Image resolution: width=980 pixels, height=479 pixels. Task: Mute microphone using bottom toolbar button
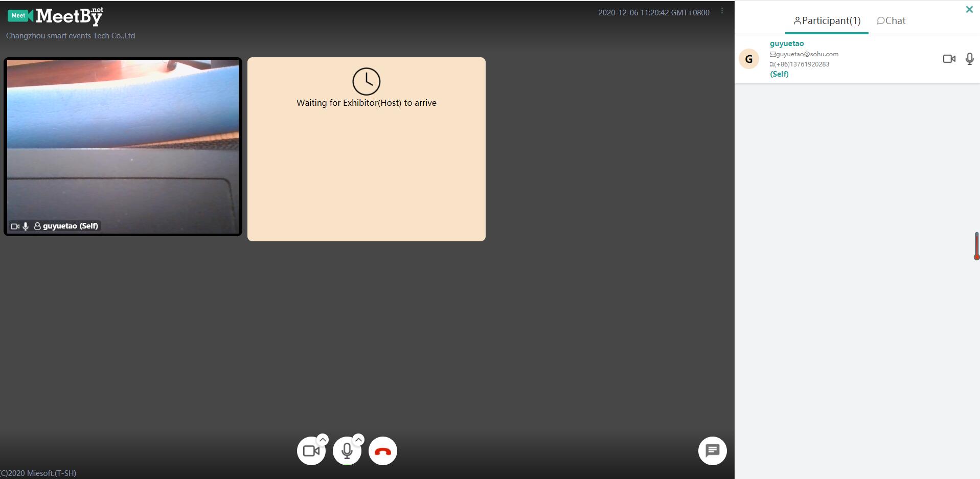pos(347,451)
